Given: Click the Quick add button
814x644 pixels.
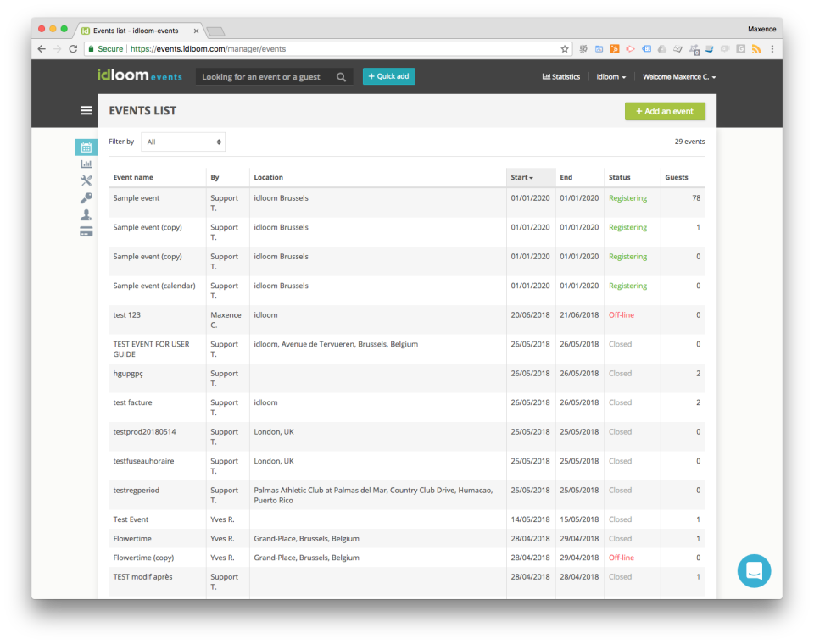Looking at the screenshot, I should click(388, 76).
